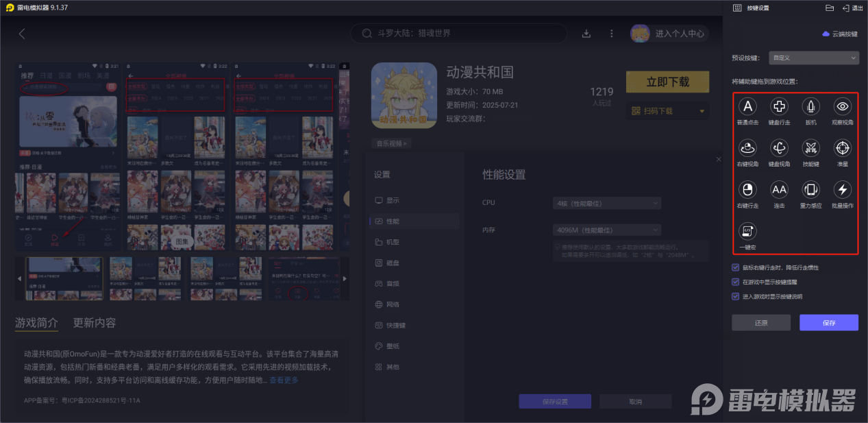Select the 普通点击 key mapping tool

(747, 106)
